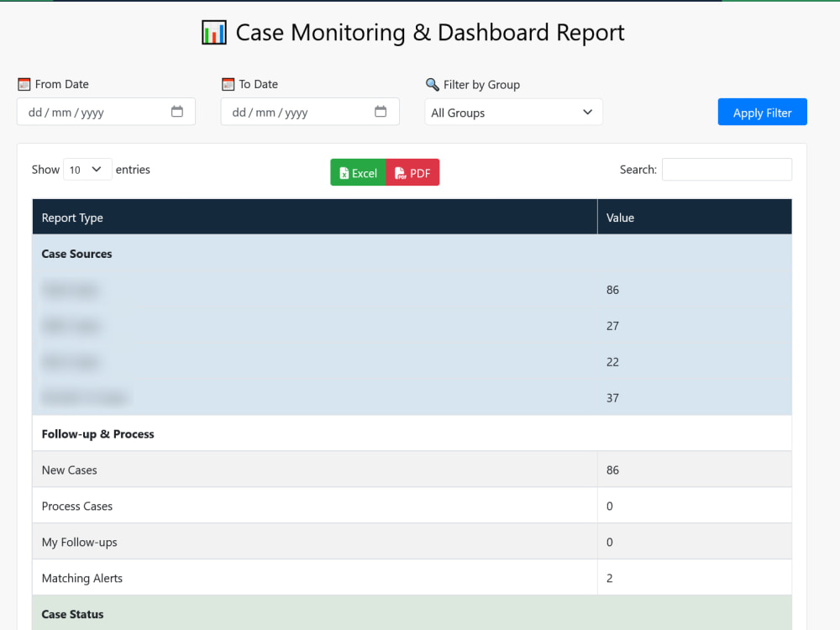Sort by the Value column header
840x630 pixels.
(695, 217)
